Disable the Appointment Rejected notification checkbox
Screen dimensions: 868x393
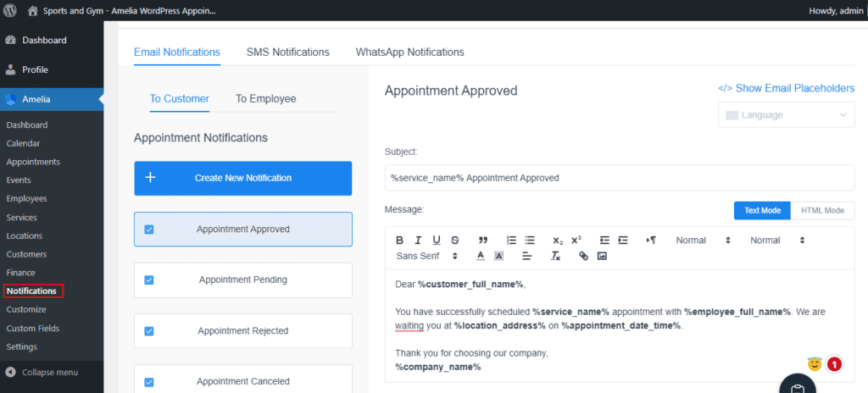pyautogui.click(x=149, y=331)
